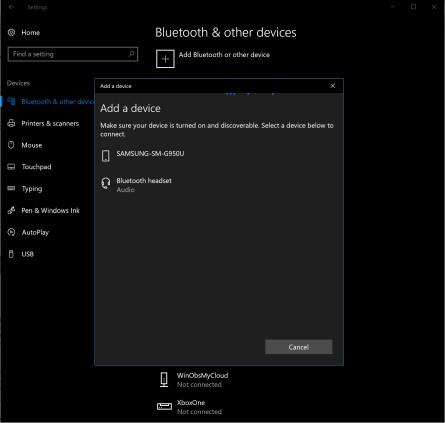Open Printers & scanners settings
Viewport: 445px width, 423px height.
(50, 124)
